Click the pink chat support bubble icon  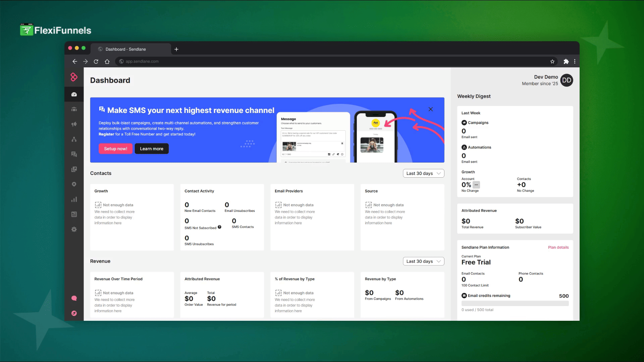[74, 298]
